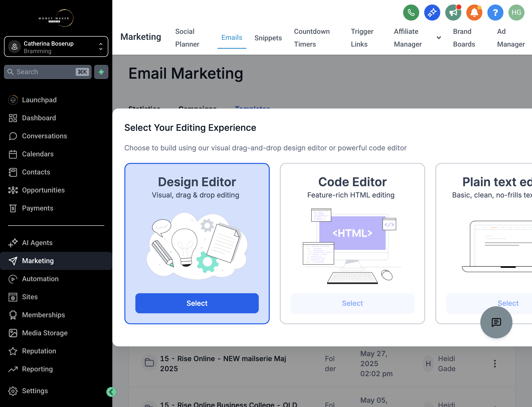532x407 pixels.
Task: Open Automation in the sidebar
Action: coord(40,279)
